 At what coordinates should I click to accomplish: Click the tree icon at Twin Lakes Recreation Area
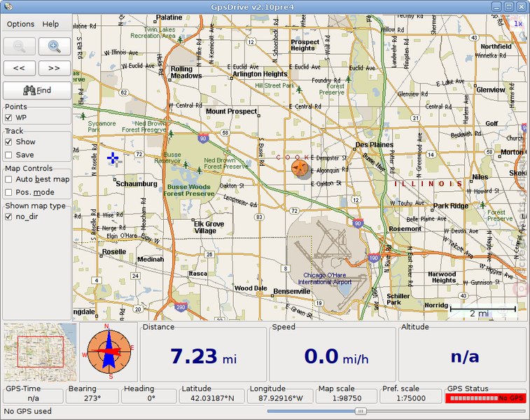coord(180,40)
